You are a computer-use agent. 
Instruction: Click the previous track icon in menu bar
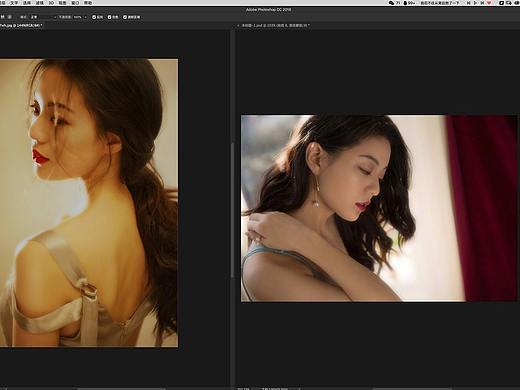[469, 3]
